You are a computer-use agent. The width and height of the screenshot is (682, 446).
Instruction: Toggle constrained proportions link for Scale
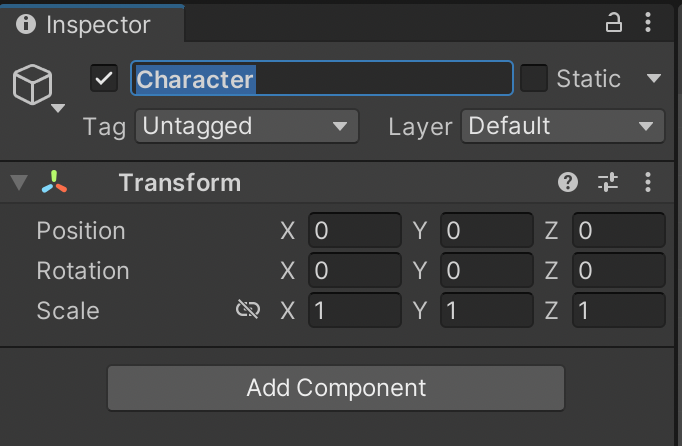click(x=247, y=310)
